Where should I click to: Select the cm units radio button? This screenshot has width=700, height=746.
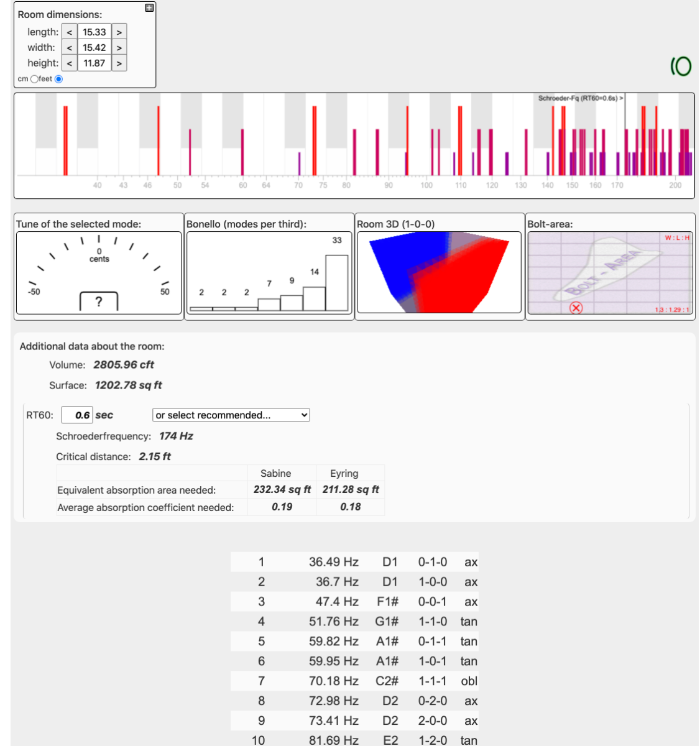(x=34, y=79)
